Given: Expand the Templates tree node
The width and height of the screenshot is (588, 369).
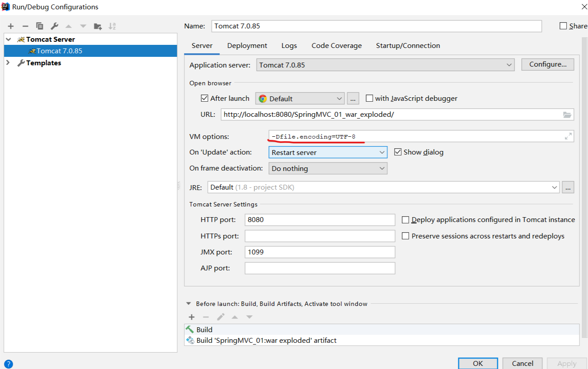Looking at the screenshot, I should (x=8, y=63).
